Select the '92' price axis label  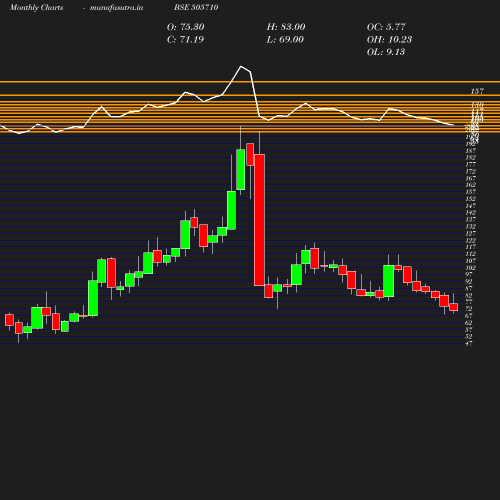[x=469, y=281]
